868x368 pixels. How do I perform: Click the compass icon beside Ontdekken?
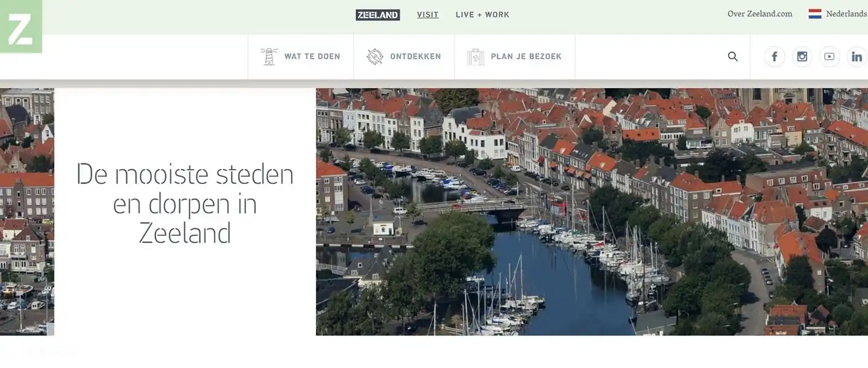point(375,57)
